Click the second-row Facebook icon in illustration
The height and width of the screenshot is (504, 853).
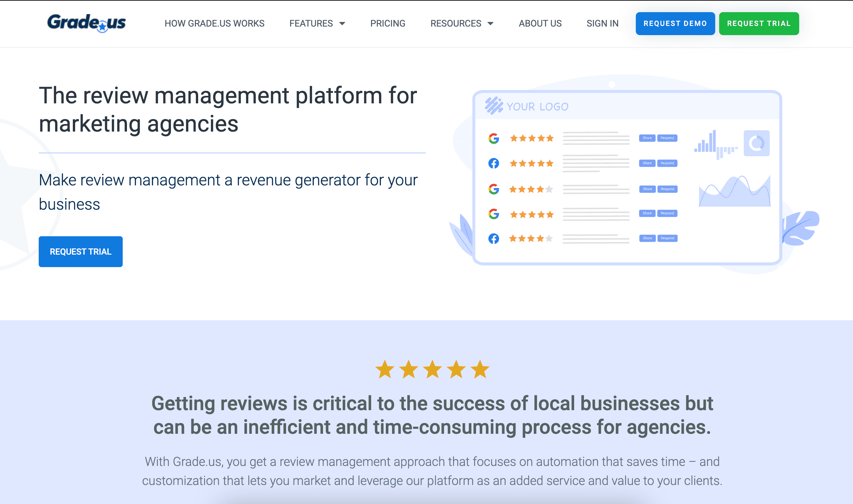[493, 163]
